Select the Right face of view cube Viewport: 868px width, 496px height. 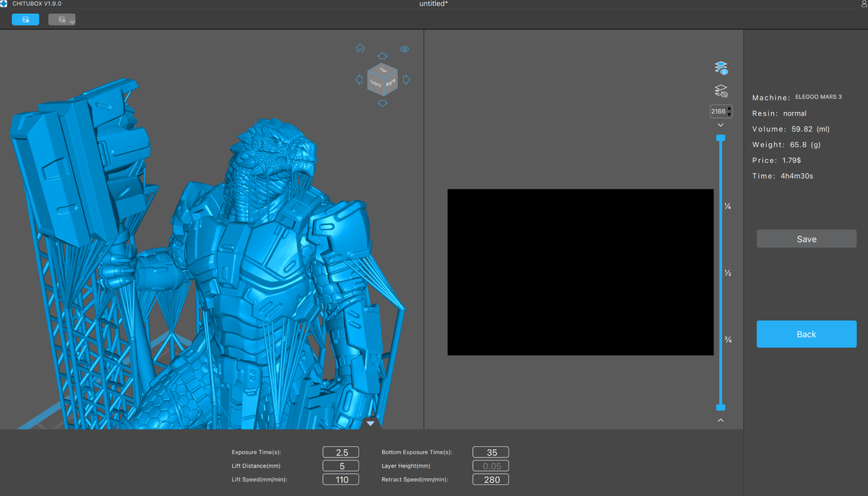point(390,84)
